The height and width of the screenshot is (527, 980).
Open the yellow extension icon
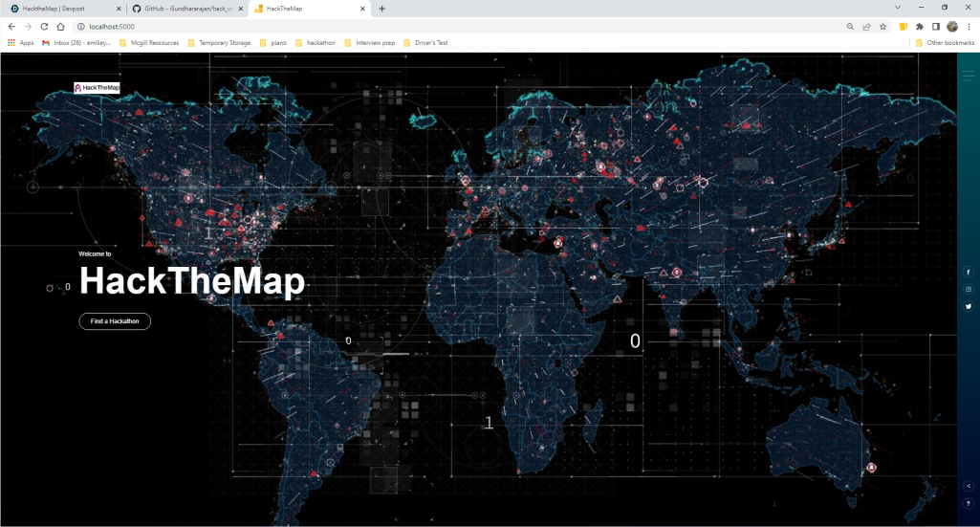point(904,26)
